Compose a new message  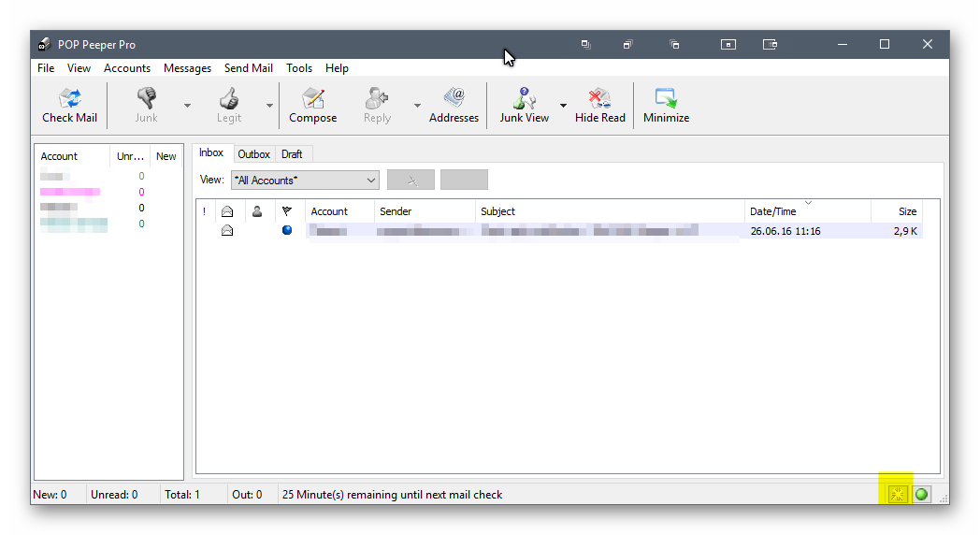pos(312,105)
